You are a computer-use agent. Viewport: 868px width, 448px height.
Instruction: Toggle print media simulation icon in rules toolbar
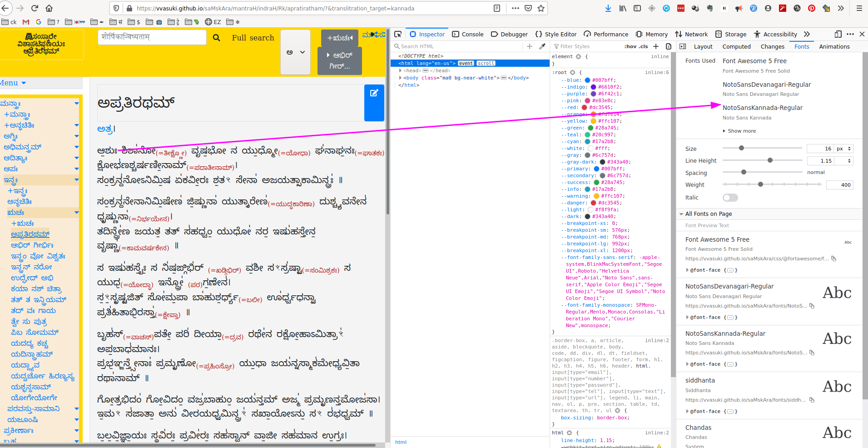click(669, 46)
